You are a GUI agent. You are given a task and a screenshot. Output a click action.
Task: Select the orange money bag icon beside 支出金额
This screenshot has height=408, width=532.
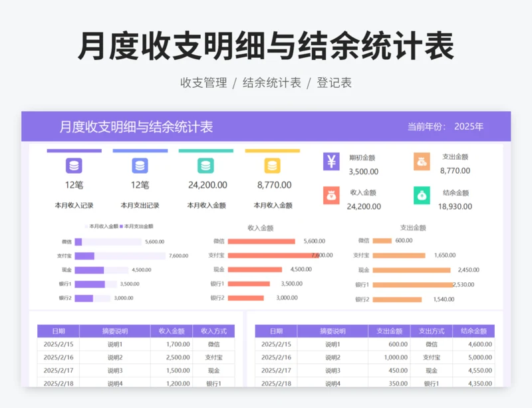pyautogui.click(x=422, y=161)
